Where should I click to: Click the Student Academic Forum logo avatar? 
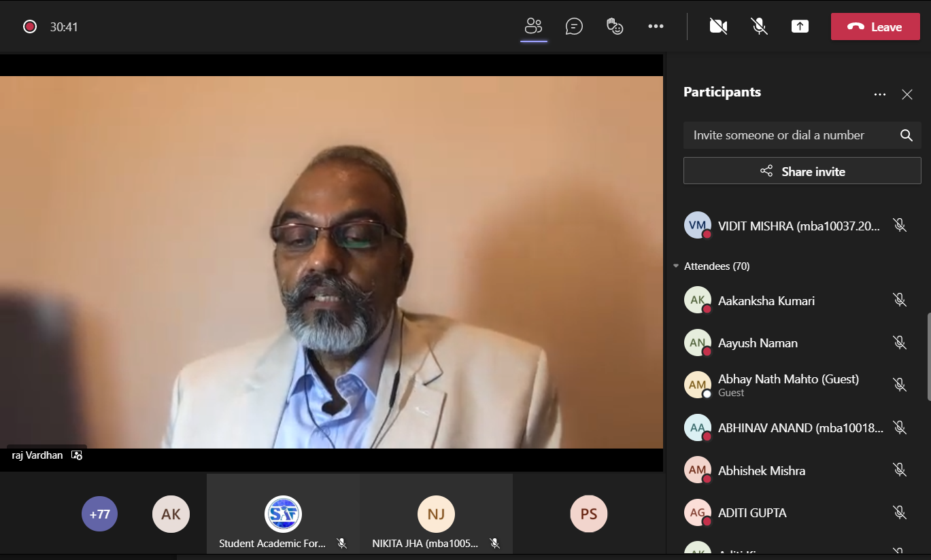[x=283, y=514]
